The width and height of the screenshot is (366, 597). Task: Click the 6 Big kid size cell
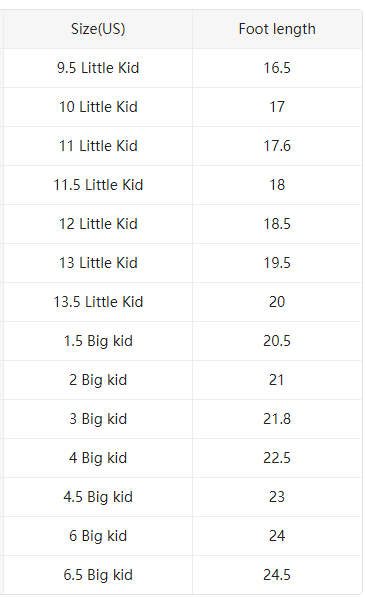pos(98,536)
